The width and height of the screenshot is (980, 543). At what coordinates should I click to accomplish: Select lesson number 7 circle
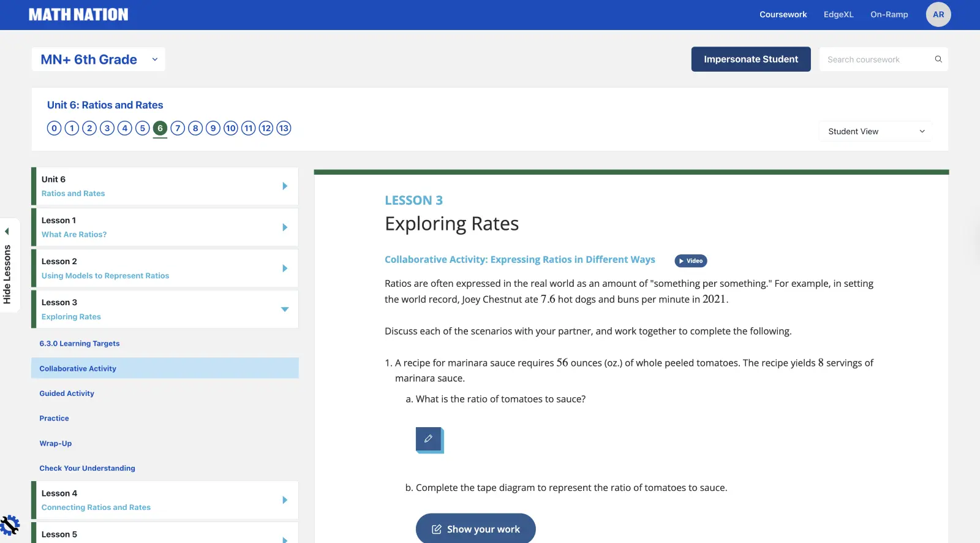[178, 128]
